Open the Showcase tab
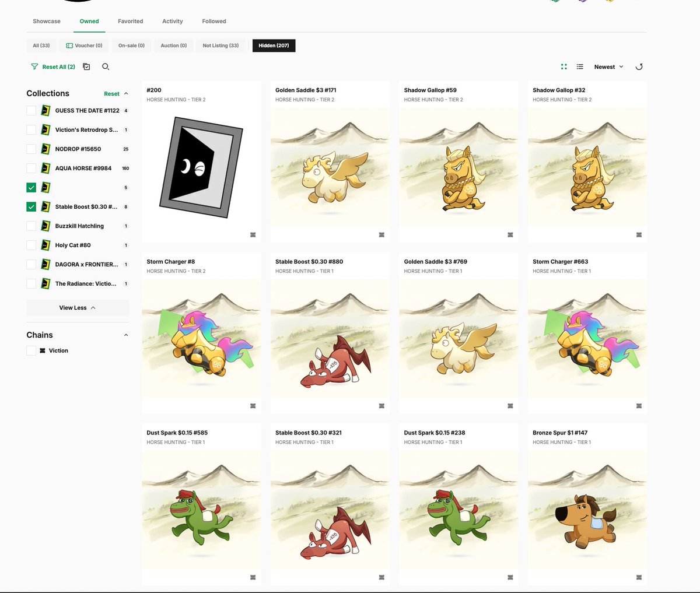 pyautogui.click(x=47, y=21)
